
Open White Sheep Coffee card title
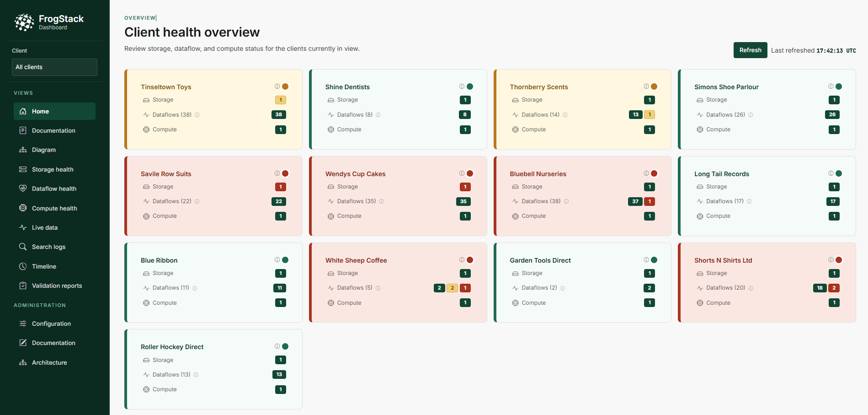pyautogui.click(x=356, y=260)
